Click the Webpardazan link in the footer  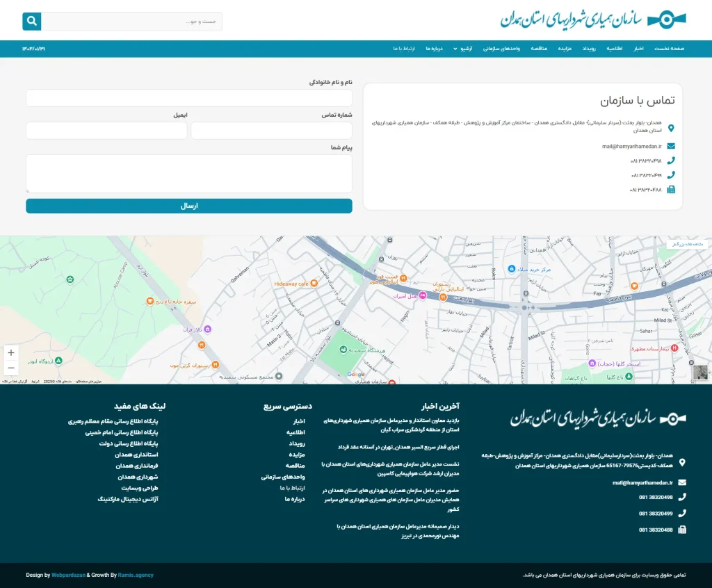point(68,575)
